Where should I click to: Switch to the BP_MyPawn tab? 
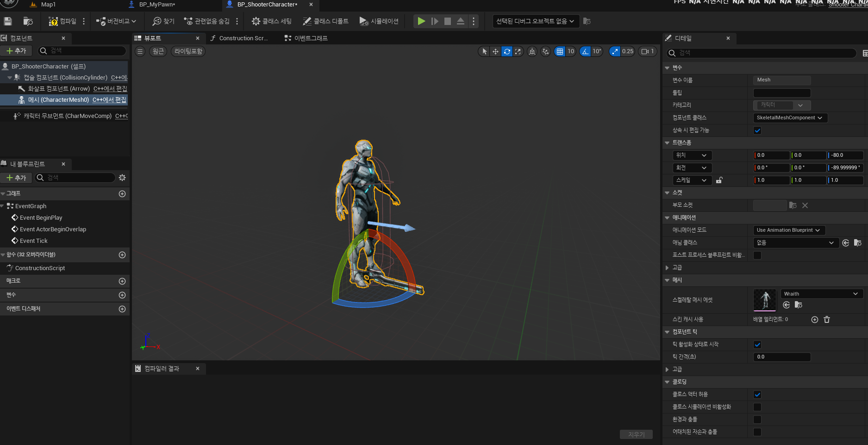tap(157, 5)
